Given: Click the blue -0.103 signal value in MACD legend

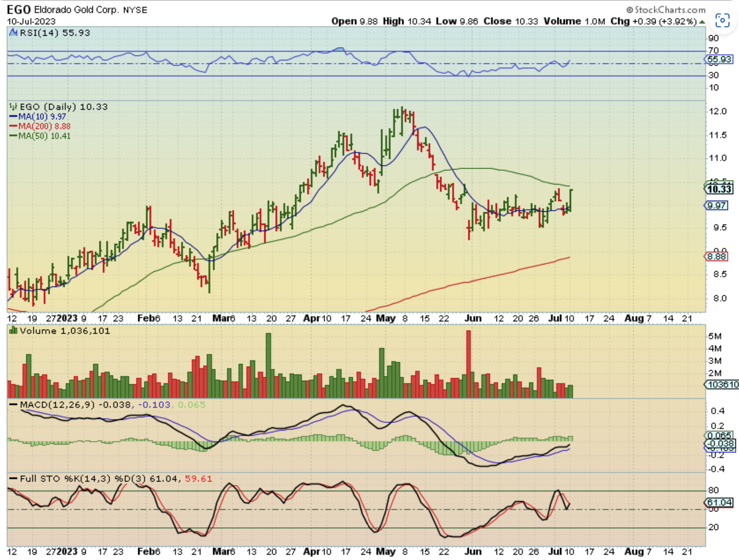Looking at the screenshot, I should pyautogui.click(x=154, y=405).
